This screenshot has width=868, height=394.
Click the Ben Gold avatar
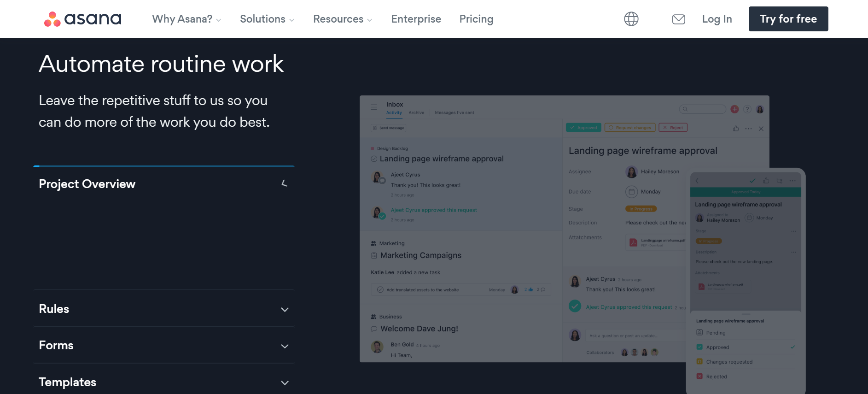coord(377,347)
